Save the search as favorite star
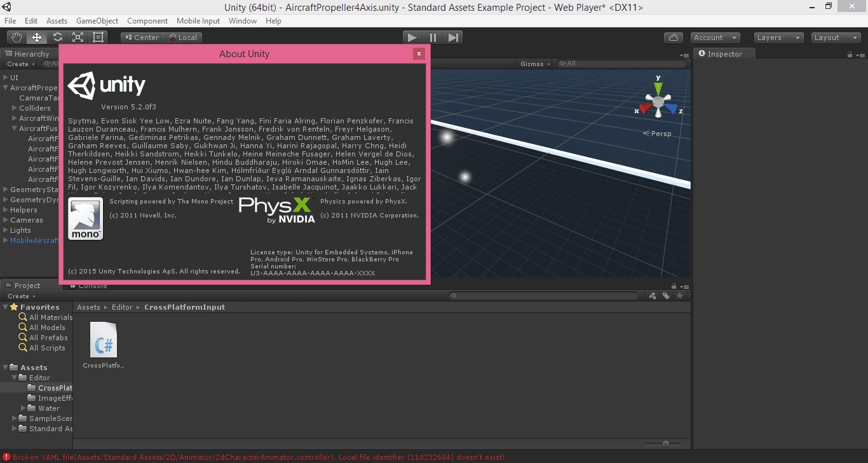Viewport: 868px width, 463px height. point(680,296)
